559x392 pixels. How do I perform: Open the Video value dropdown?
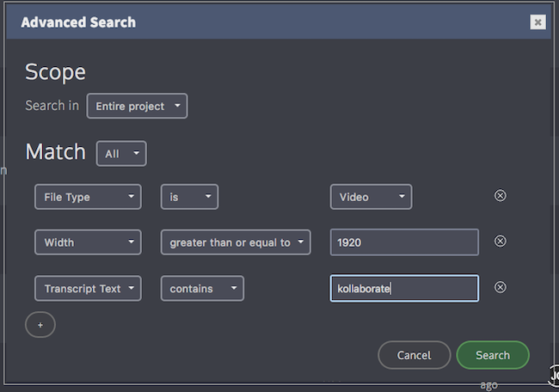coord(371,197)
